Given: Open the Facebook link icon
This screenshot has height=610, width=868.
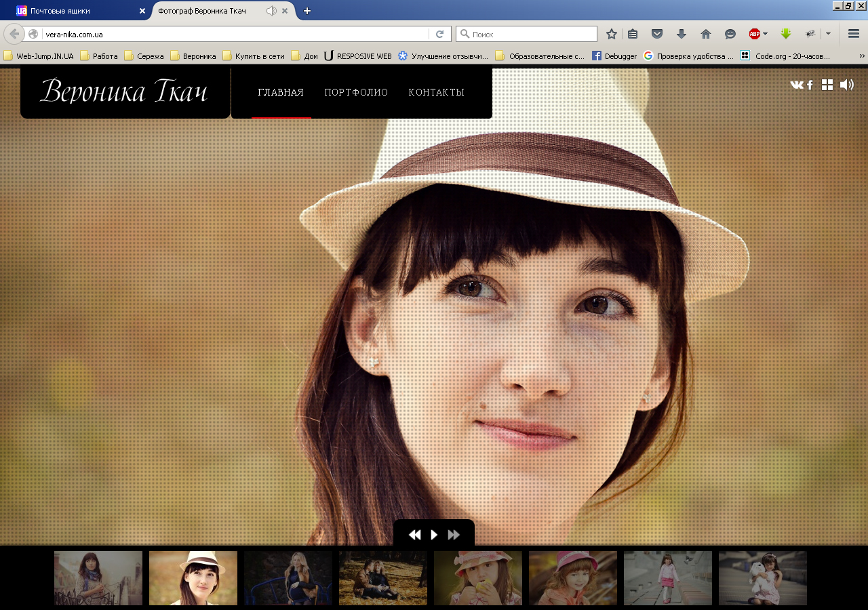Looking at the screenshot, I should coord(810,85).
